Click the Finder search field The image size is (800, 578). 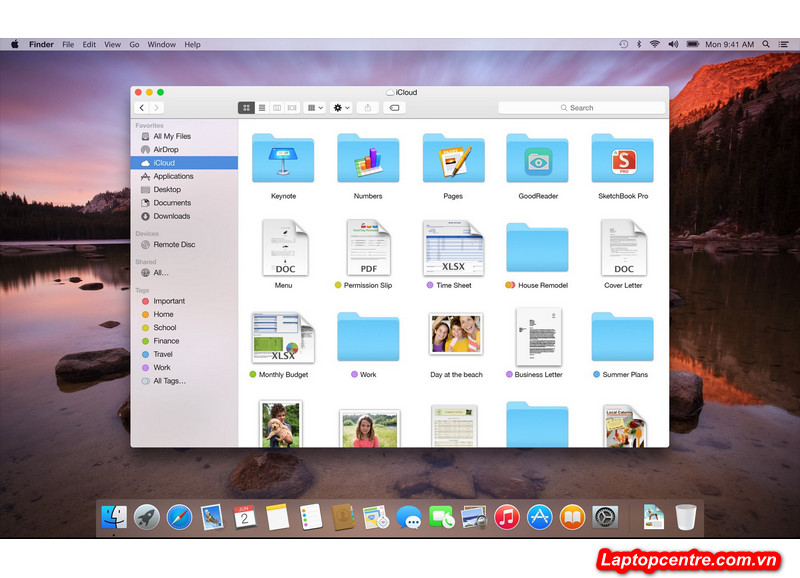pyautogui.click(x=582, y=108)
